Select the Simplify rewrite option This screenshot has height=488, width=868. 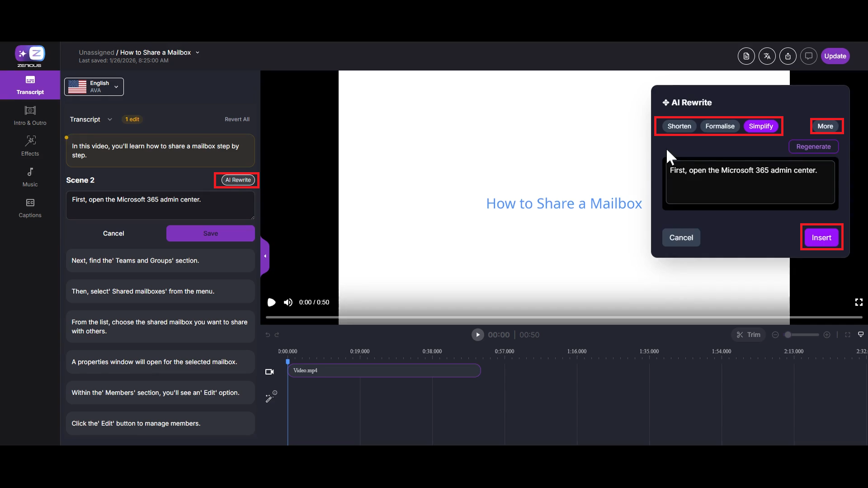point(760,126)
